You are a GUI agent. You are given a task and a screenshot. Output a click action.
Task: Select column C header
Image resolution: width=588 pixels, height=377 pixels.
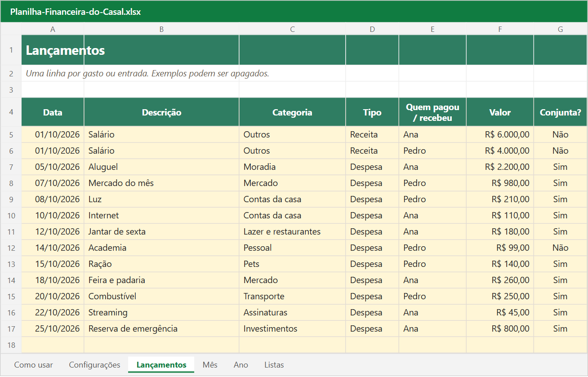(x=292, y=29)
